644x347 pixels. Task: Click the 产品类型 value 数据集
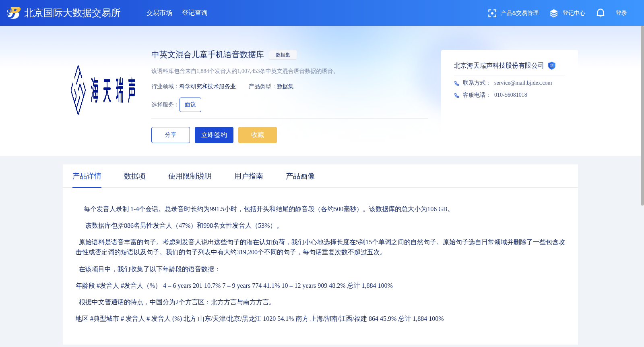click(285, 87)
